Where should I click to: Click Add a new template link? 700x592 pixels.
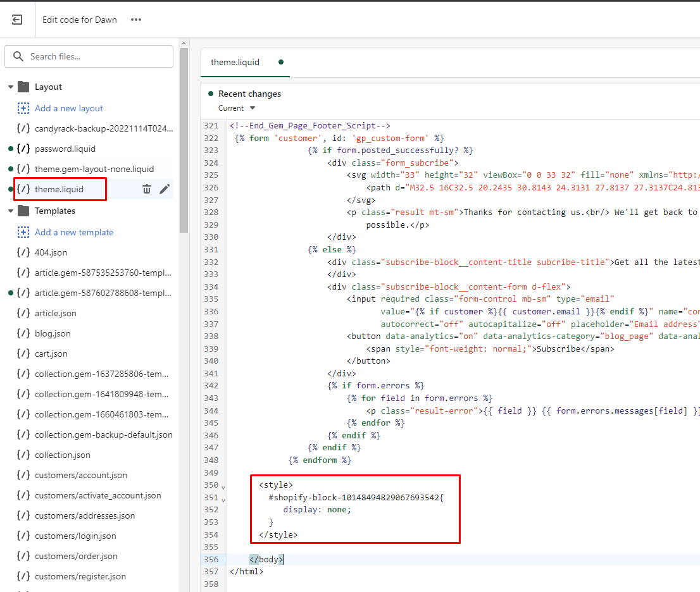[74, 232]
